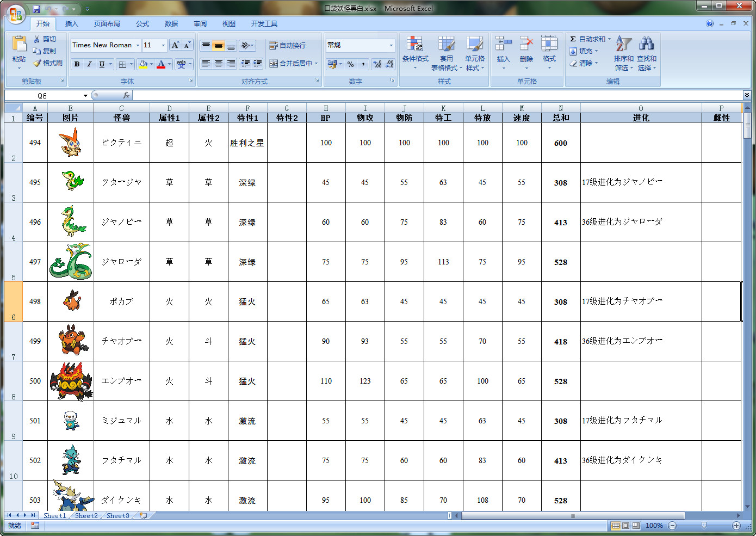Open Cell Styles (单元格样式) icon

tap(475, 44)
